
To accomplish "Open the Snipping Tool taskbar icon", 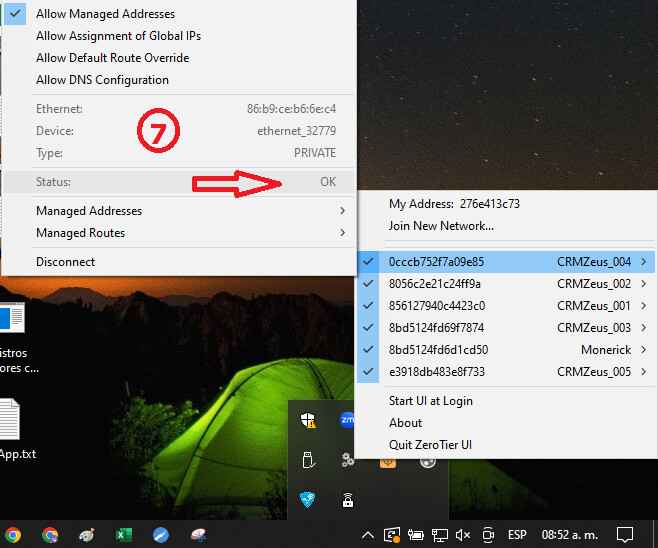I will coord(198,535).
